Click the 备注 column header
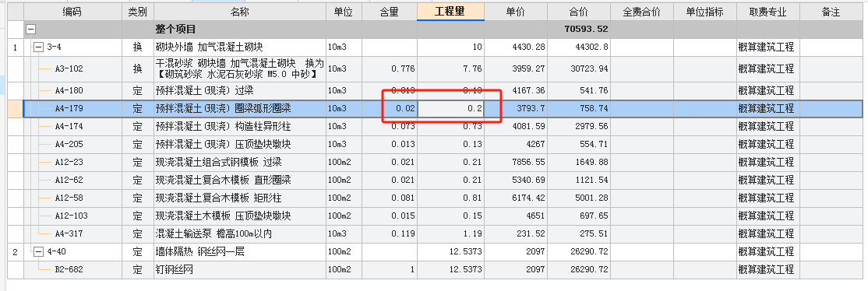This screenshot has height=291, width=868. [x=831, y=12]
